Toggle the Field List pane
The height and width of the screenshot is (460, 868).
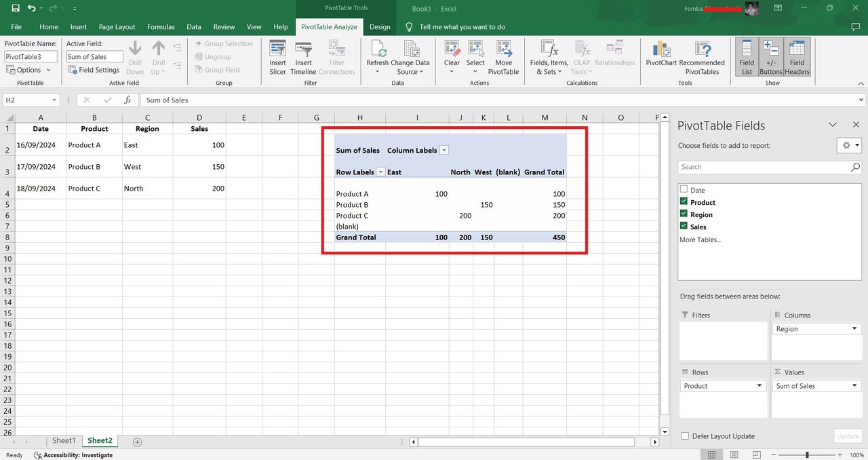747,57
